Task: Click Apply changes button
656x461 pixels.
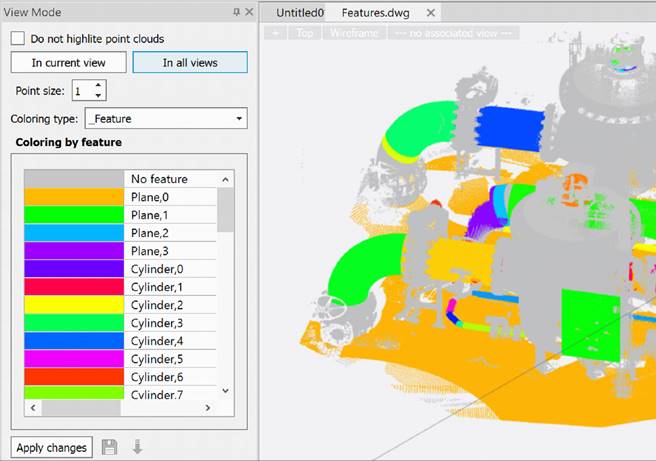Action: click(x=51, y=448)
